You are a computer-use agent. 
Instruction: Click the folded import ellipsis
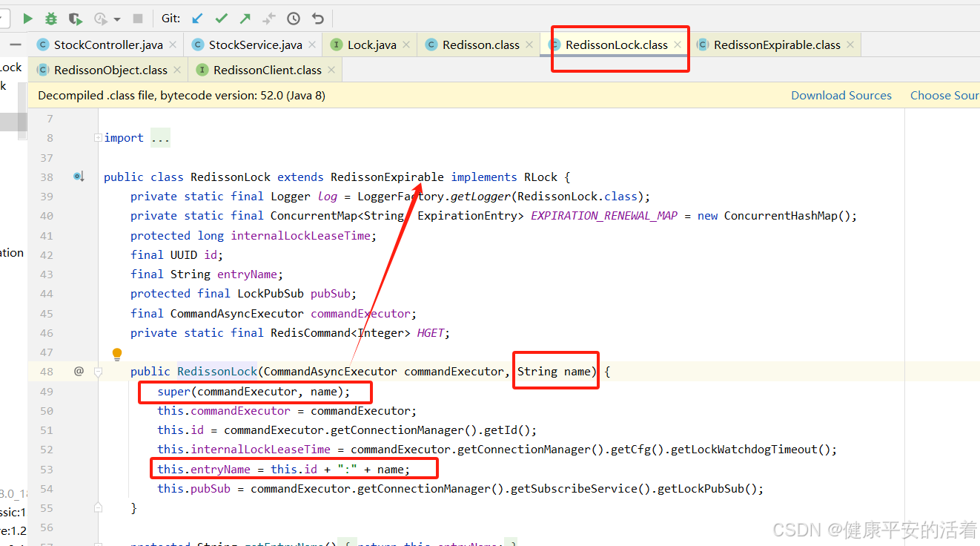point(160,138)
